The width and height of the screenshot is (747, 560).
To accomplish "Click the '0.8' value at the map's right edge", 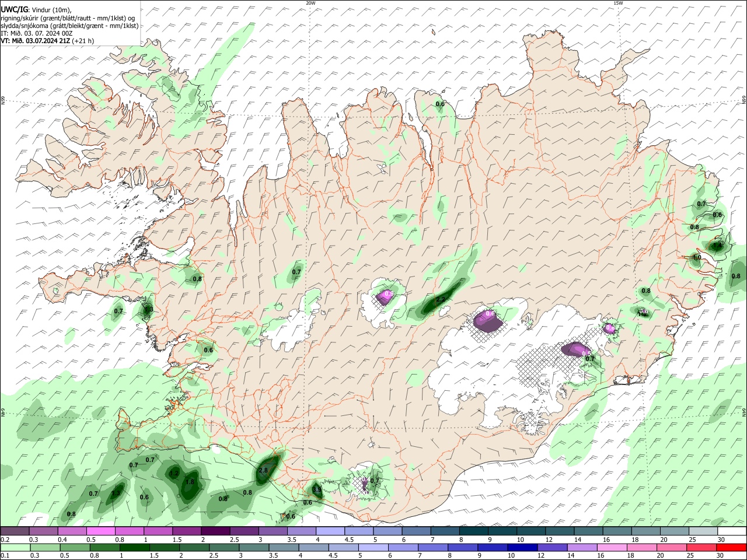I will 736,275.
